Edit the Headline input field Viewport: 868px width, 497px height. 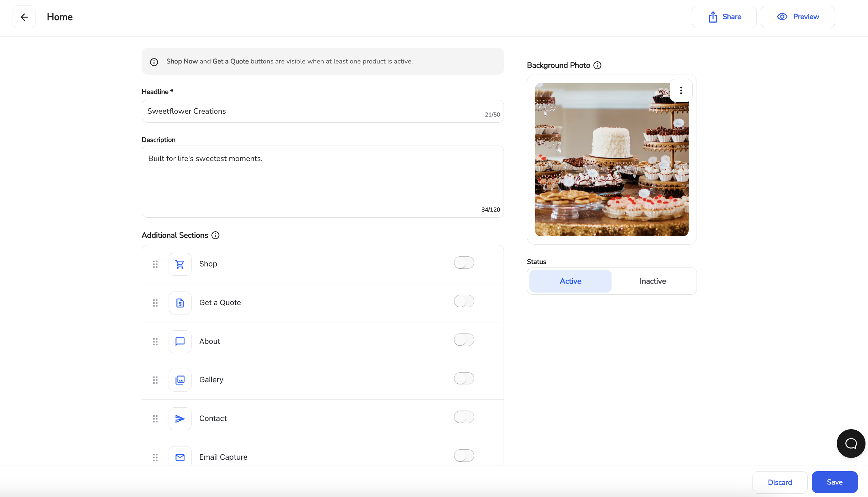click(x=322, y=111)
